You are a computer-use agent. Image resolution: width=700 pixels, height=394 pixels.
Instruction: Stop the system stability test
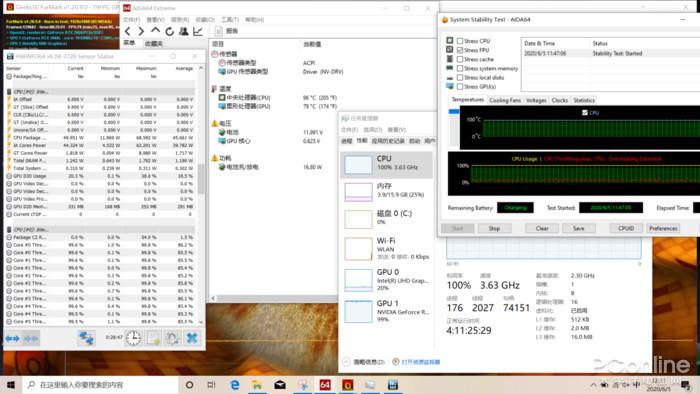click(494, 228)
